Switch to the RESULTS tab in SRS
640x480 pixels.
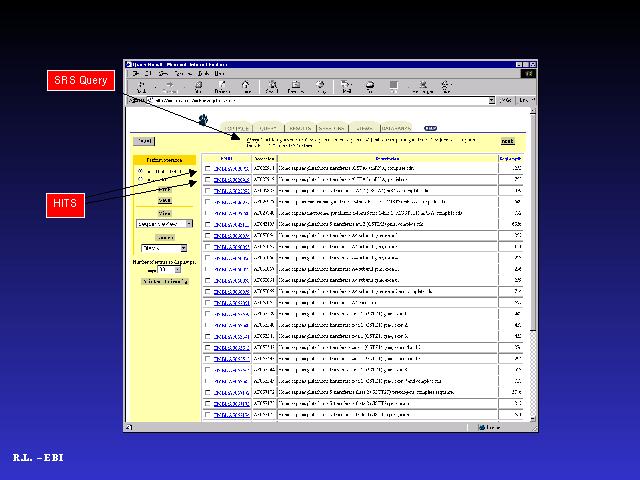pos(300,128)
